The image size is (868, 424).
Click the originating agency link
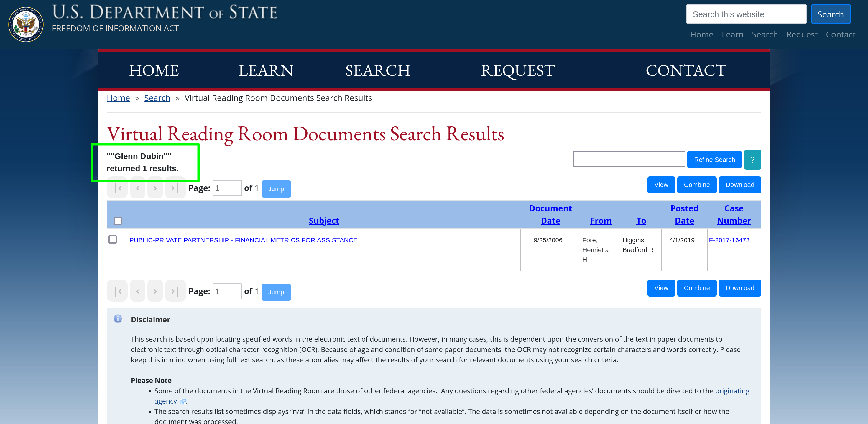(x=452, y=396)
